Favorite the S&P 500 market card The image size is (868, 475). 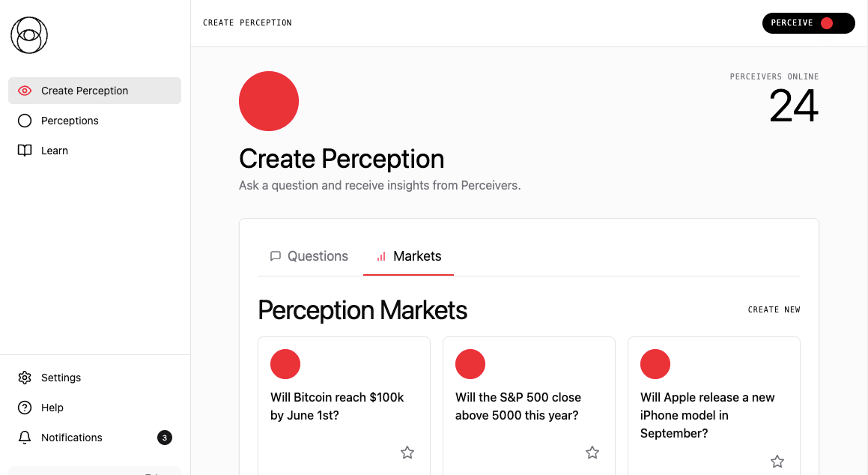(592, 453)
